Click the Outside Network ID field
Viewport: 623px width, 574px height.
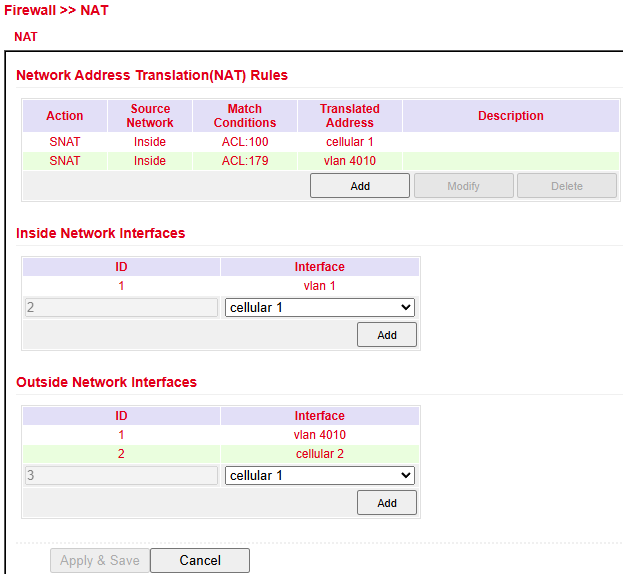pos(120,476)
